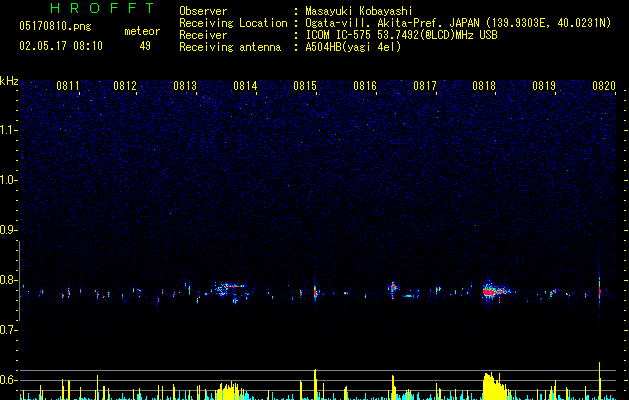Click the 0818 time marker

(x=484, y=86)
